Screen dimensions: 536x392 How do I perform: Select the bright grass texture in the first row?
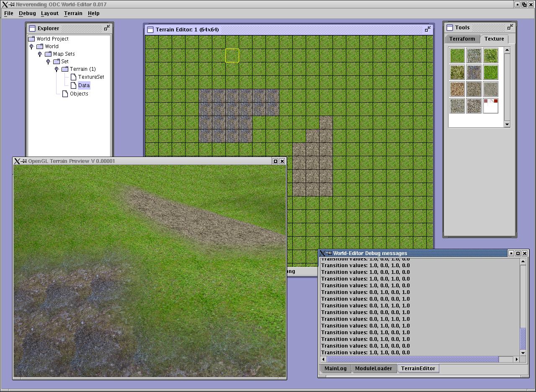(457, 55)
